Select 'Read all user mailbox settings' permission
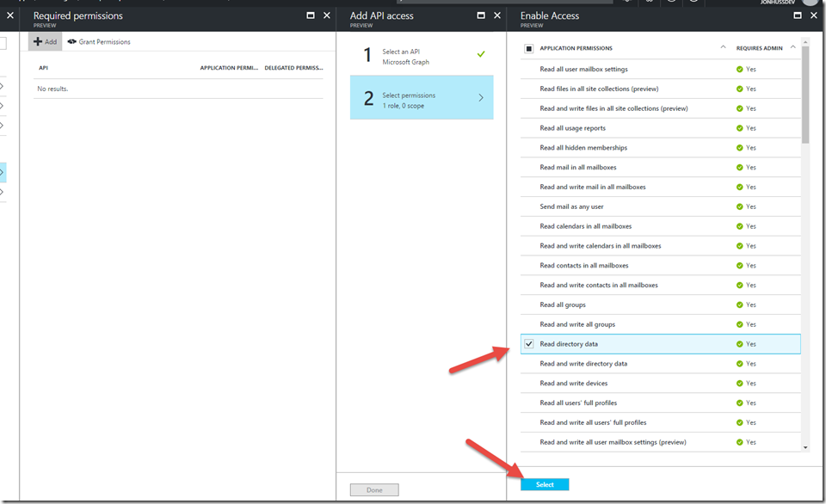 [583, 69]
